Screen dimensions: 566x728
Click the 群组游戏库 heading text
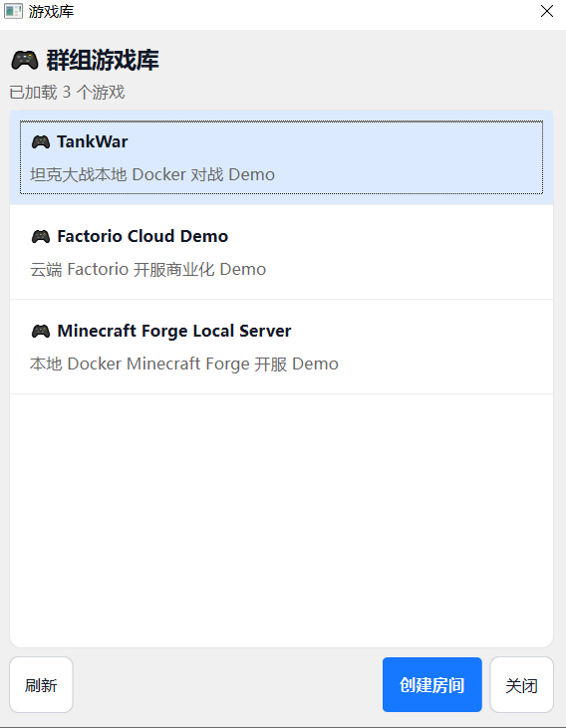(103, 61)
